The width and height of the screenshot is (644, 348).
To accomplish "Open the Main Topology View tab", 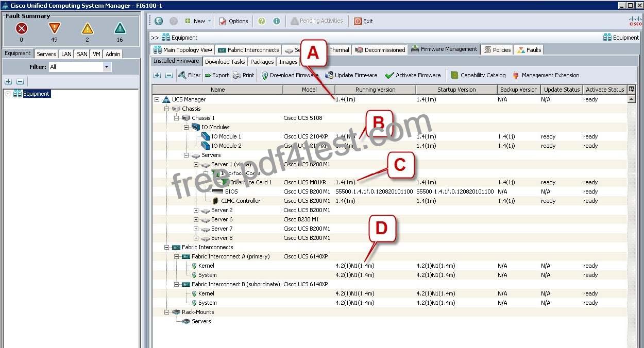I will 183,50.
